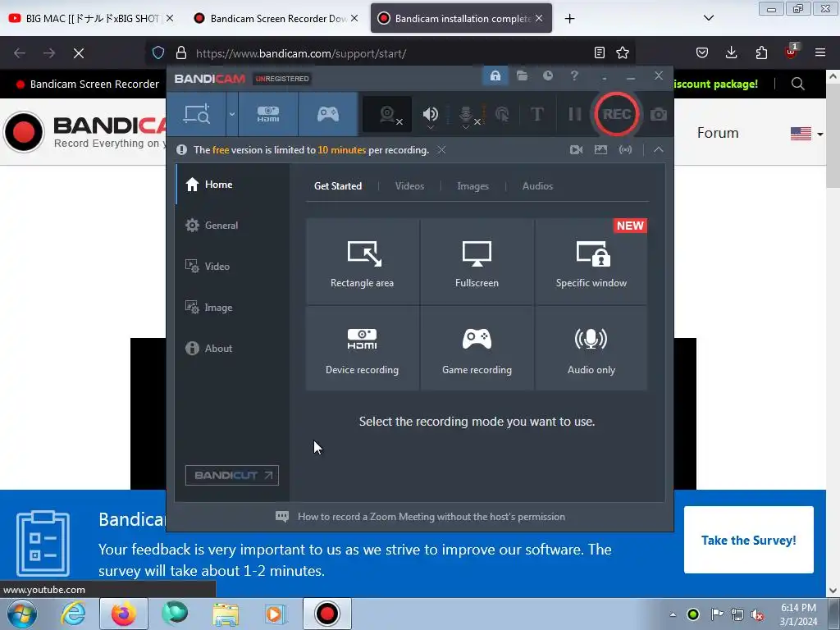Bookmark page with star icon
This screenshot has height=630, width=840.
[x=622, y=52]
